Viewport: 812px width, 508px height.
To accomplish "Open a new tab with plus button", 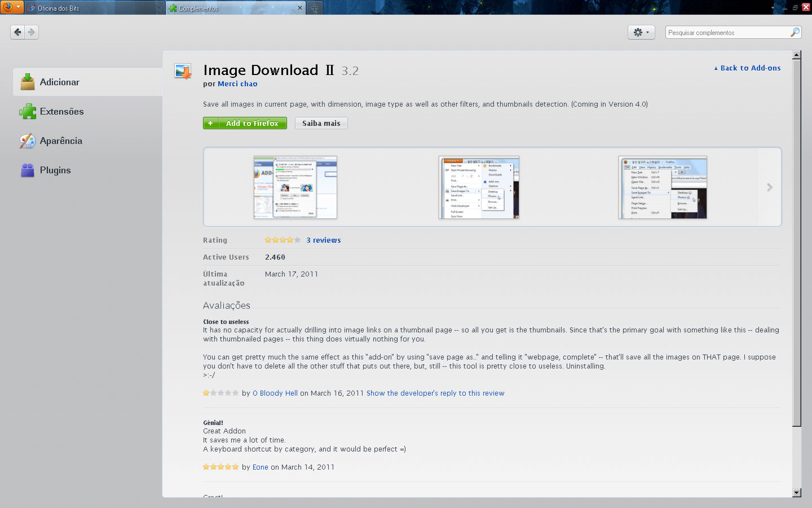I will point(315,8).
